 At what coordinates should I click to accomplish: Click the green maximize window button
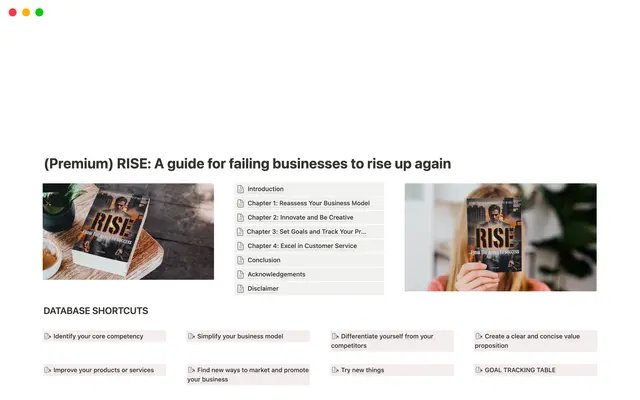pos(39,12)
